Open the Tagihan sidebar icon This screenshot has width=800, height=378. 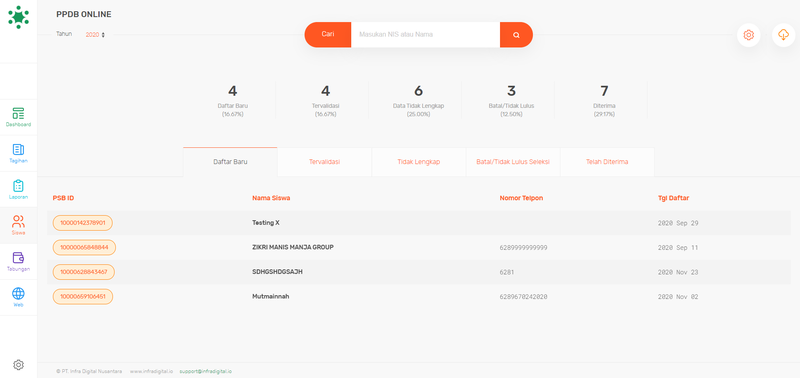[x=18, y=153]
